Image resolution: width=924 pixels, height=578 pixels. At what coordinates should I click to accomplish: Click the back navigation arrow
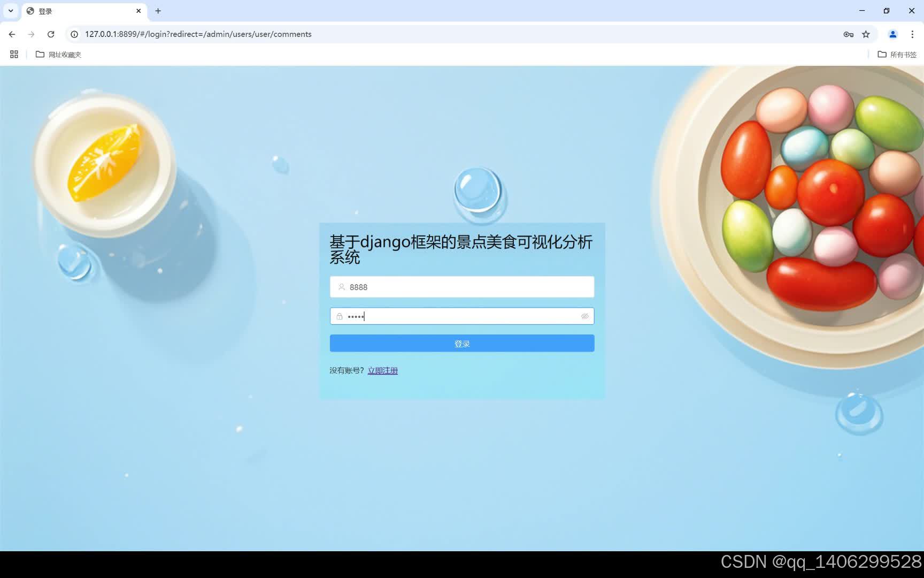12,34
